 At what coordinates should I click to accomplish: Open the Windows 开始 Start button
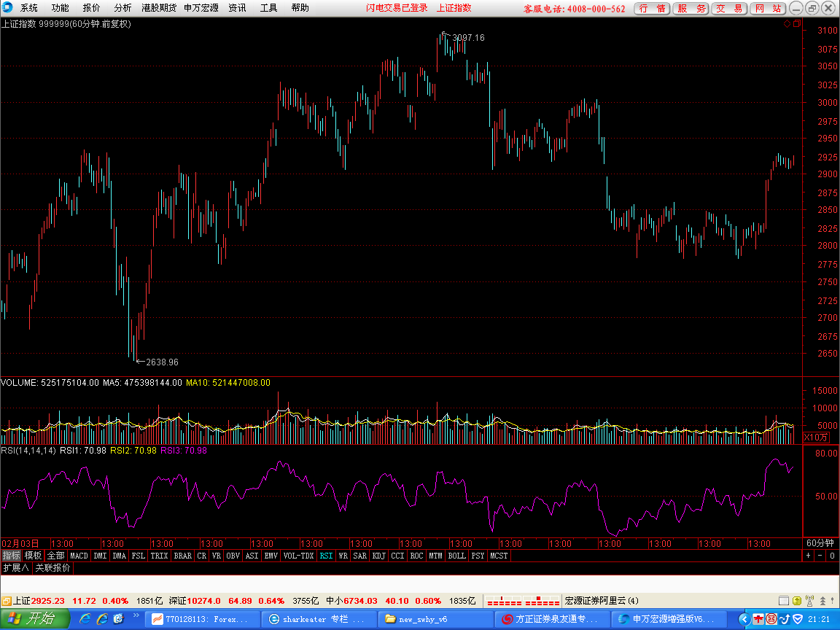point(35,619)
